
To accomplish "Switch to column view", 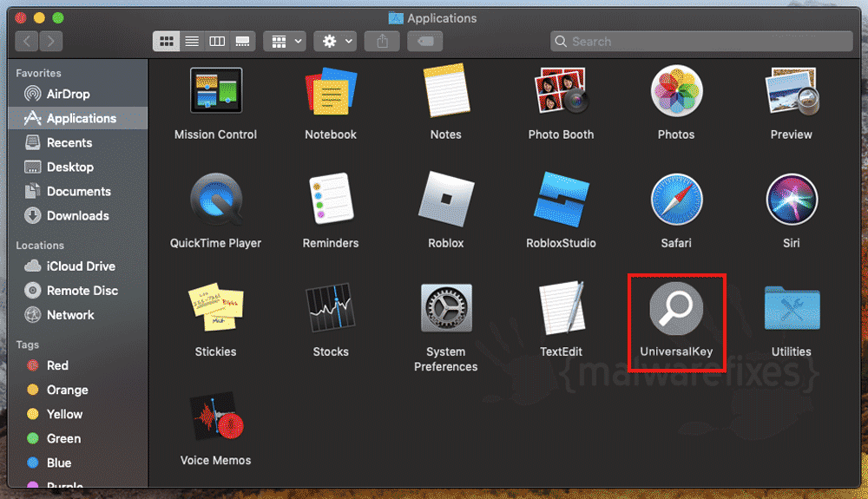I will click(x=217, y=41).
